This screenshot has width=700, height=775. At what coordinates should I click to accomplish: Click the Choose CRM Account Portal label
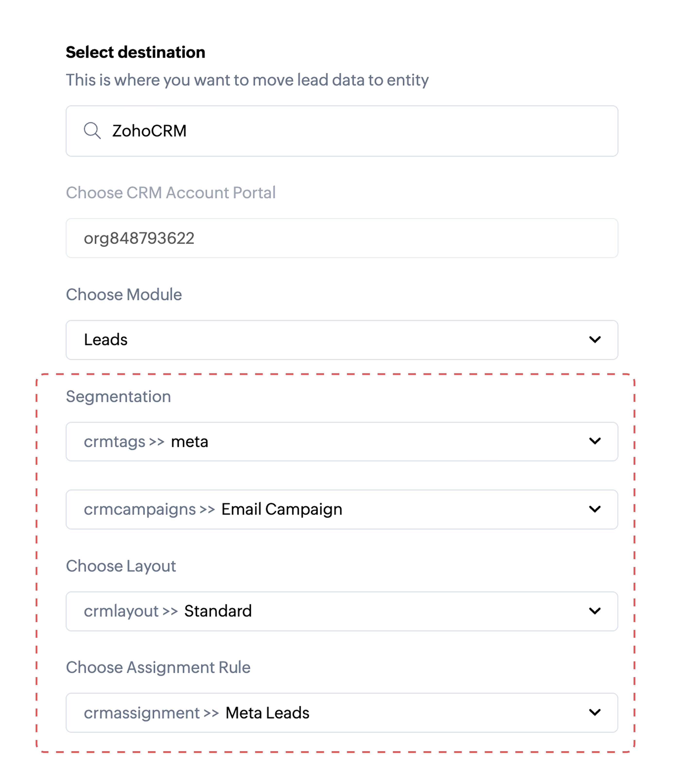pyautogui.click(x=171, y=193)
